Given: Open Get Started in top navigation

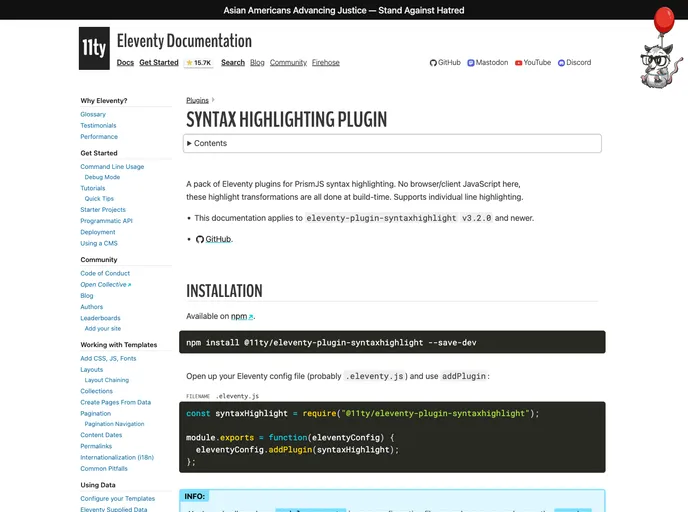Looking at the screenshot, I should [159, 62].
